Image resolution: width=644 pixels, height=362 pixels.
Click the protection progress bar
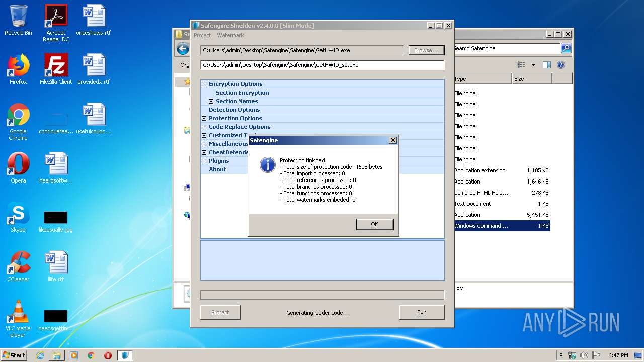click(x=322, y=295)
